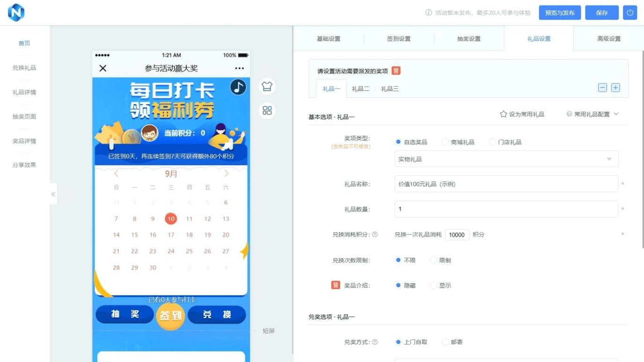Click help icon beside 兑换消耗积分
Screen dimensions: 644x362
click(375, 235)
